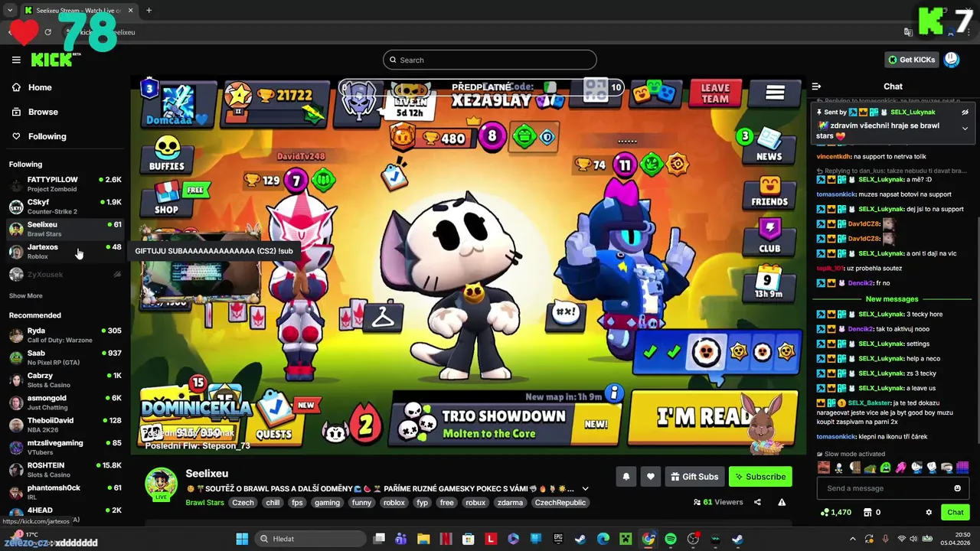Image resolution: width=980 pixels, height=551 pixels.
Task: Click the Gift Subs button
Action: [694, 477]
